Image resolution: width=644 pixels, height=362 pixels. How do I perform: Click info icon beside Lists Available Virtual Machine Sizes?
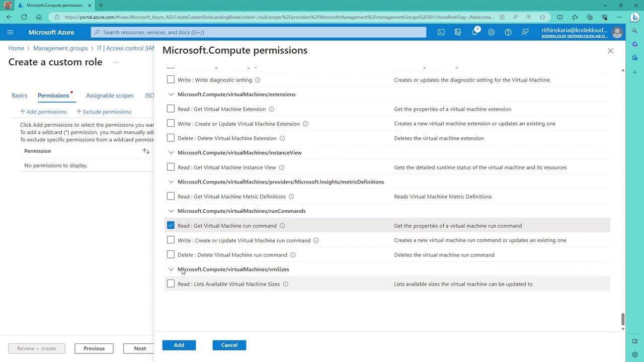click(x=285, y=284)
